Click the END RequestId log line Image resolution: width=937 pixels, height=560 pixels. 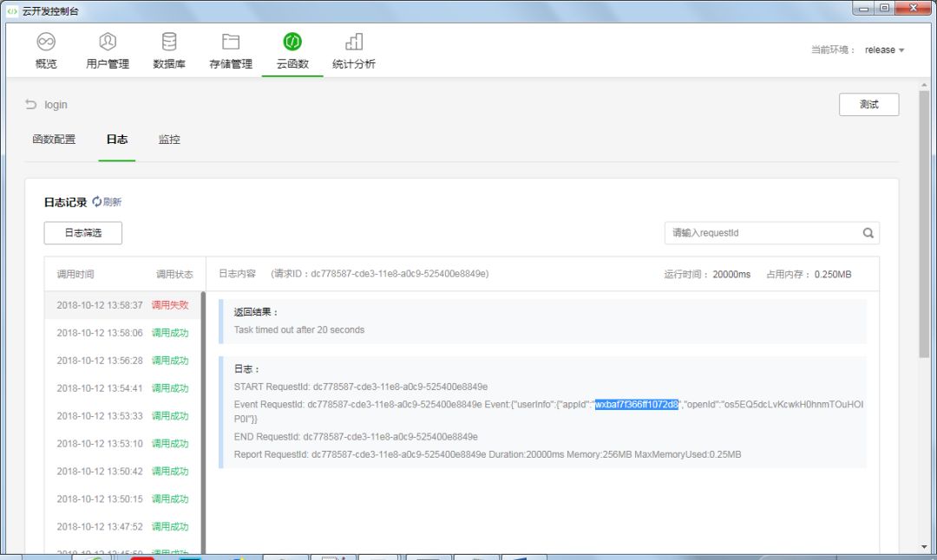[x=356, y=437]
